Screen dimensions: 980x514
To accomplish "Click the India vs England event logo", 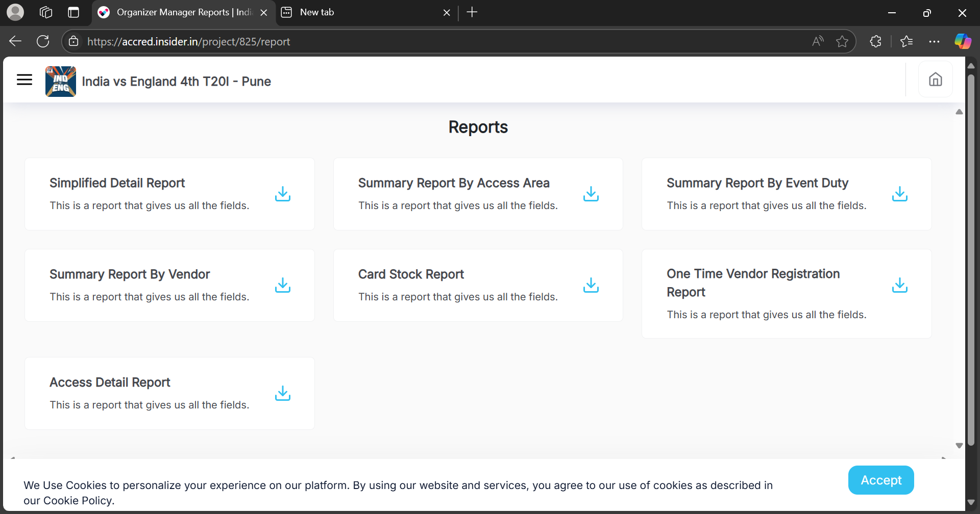I will click(x=61, y=82).
